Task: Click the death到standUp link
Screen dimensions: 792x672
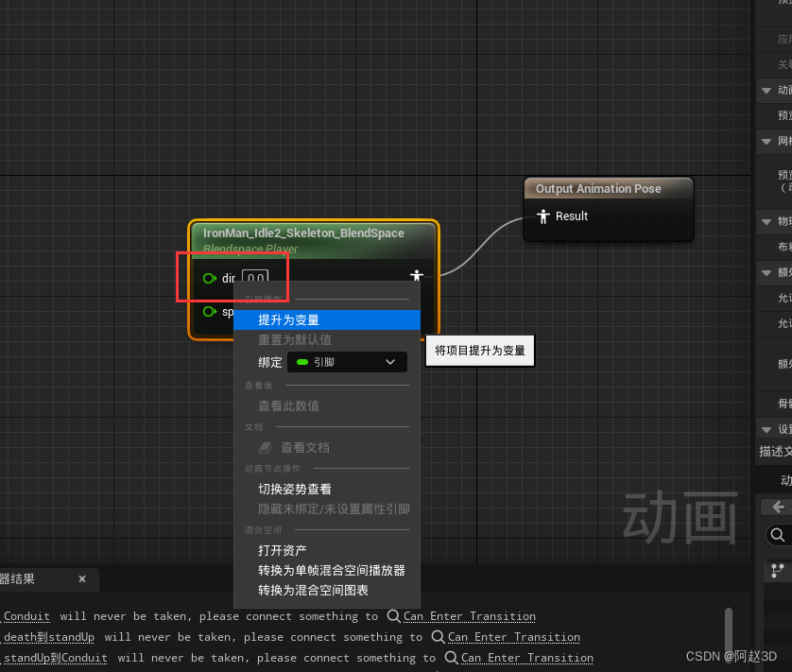Action: point(49,637)
